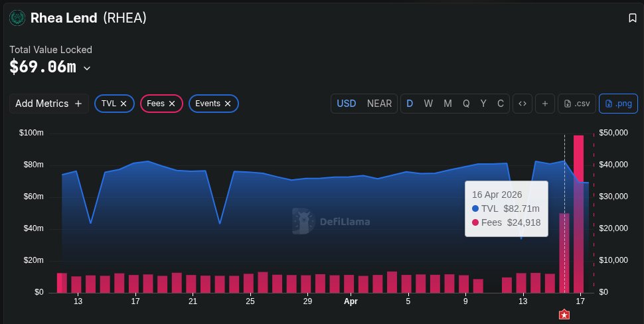
Task: Select weekly (W) interval
Action: pos(428,104)
